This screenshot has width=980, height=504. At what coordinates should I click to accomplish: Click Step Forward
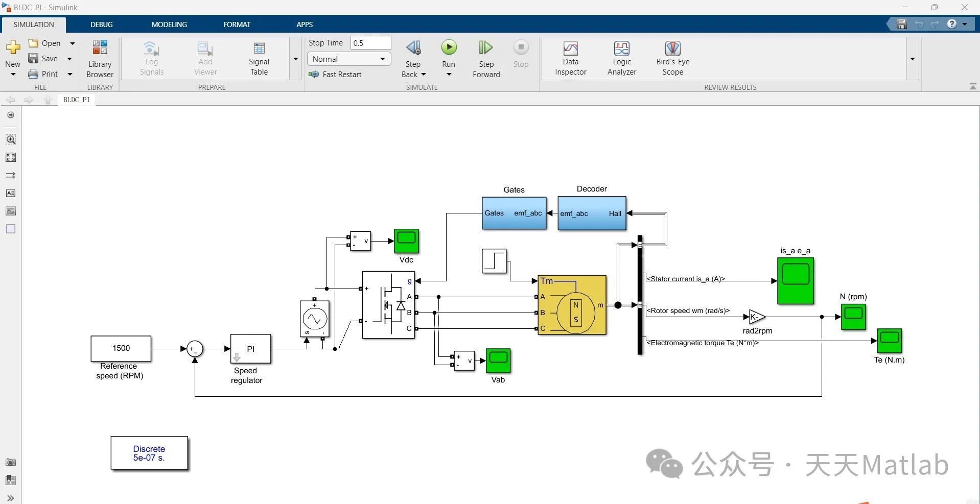click(485, 57)
